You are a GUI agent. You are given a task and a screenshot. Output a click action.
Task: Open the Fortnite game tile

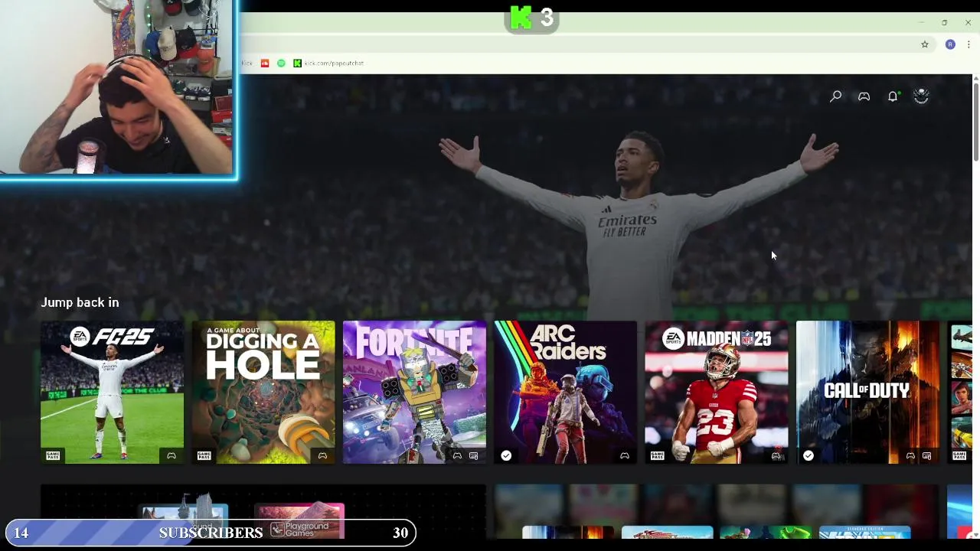[414, 392]
